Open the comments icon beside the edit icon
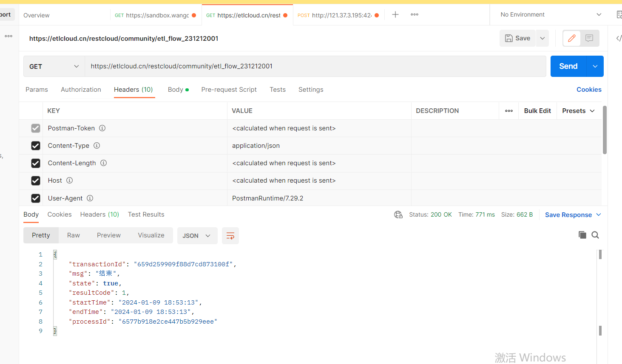 pyautogui.click(x=589, y=38)
